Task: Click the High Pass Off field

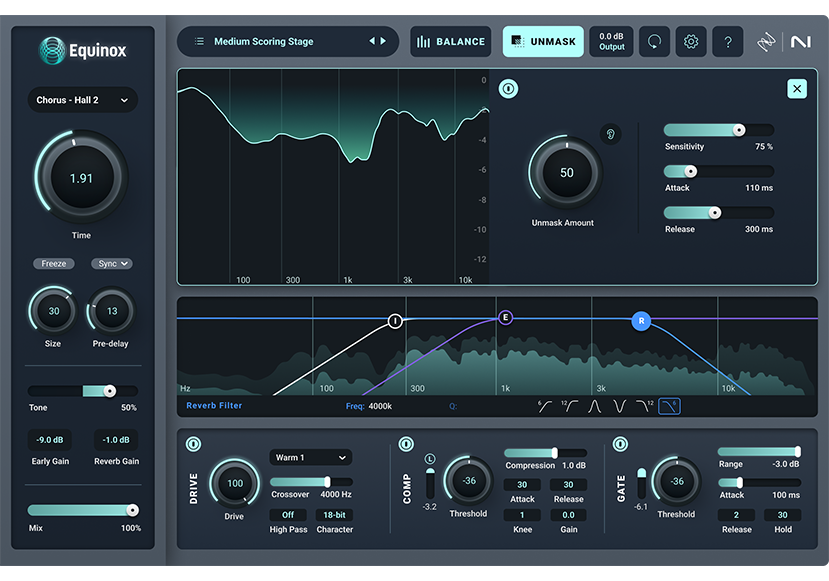Action: pyautogui.click(x=288, y=515)
